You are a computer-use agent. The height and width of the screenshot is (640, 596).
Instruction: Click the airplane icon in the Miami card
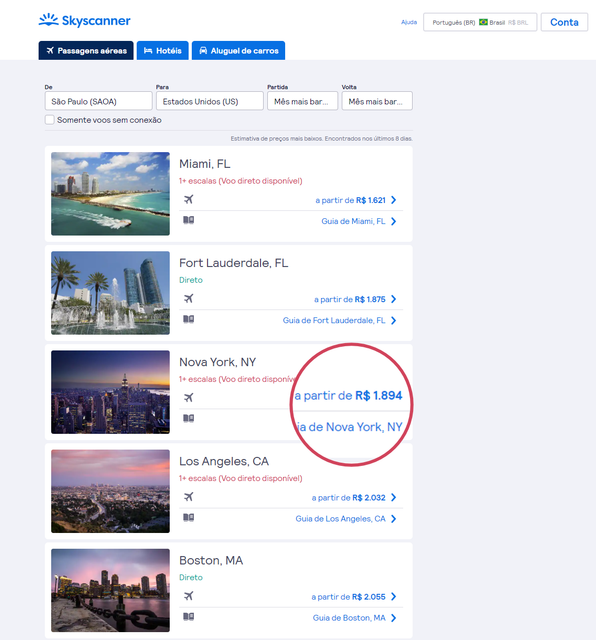pos(188,200)
